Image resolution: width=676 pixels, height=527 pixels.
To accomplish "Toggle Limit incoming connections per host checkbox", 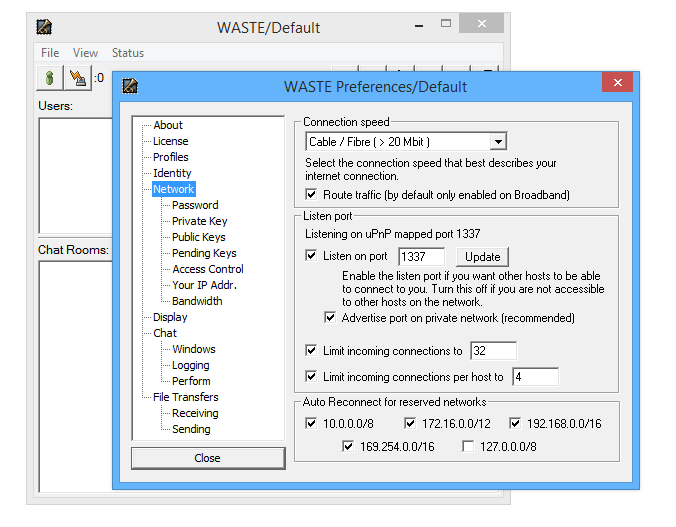I will point(311,376).
